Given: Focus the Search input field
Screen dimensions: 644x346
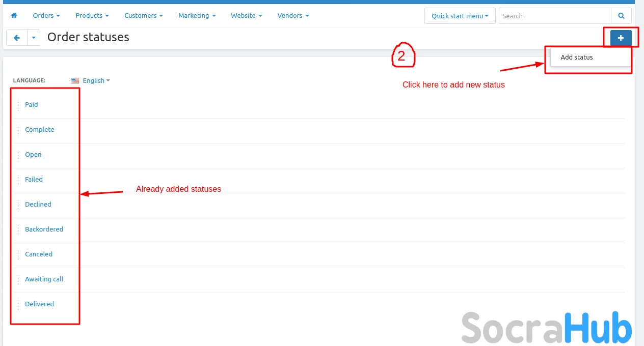Looking at the screenshot, I should tap(555, 16).
